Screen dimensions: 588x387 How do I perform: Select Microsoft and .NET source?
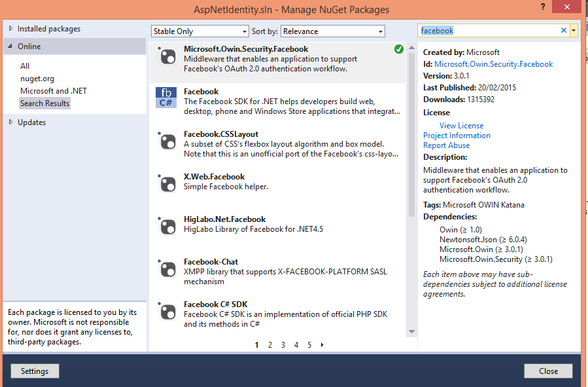(53, 91)
